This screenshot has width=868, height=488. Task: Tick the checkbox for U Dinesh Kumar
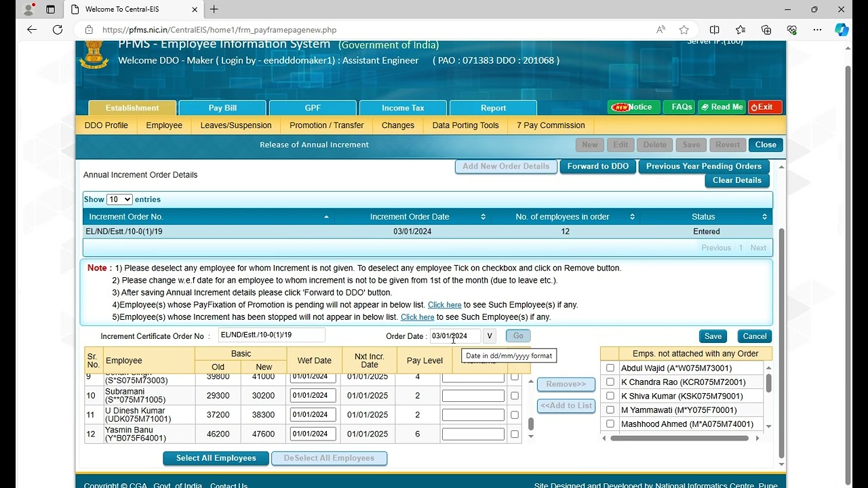tap(515, 415)
